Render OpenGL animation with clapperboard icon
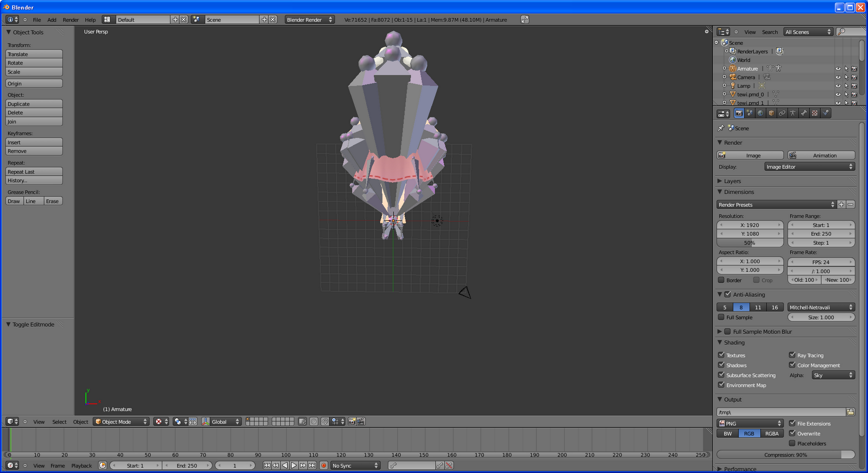The height and width of the screenshot is (473, 868). [x=361, y=421]
